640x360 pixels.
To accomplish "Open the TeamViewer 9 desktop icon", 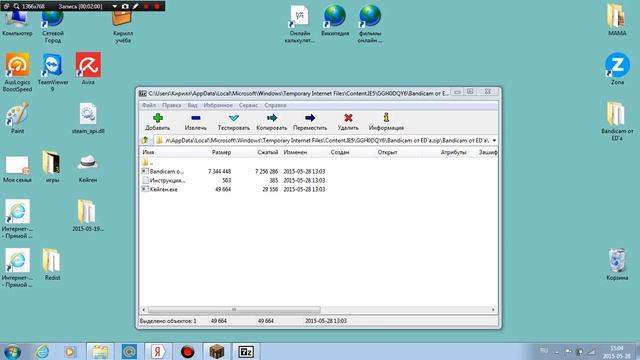I will click(52, 72).
